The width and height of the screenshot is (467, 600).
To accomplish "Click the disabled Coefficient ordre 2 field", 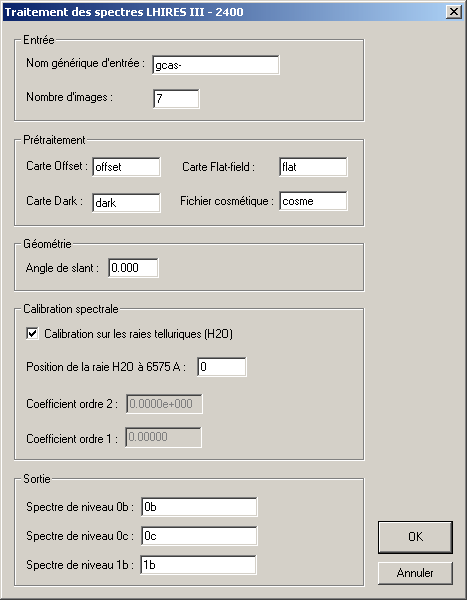I will pos(164,404).
